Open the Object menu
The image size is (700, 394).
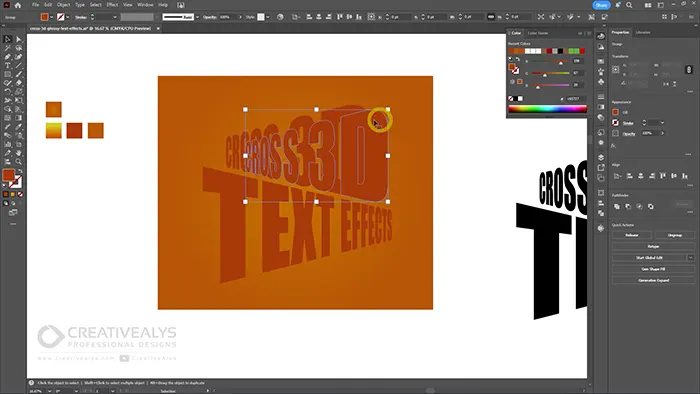(x=63, y=5)
